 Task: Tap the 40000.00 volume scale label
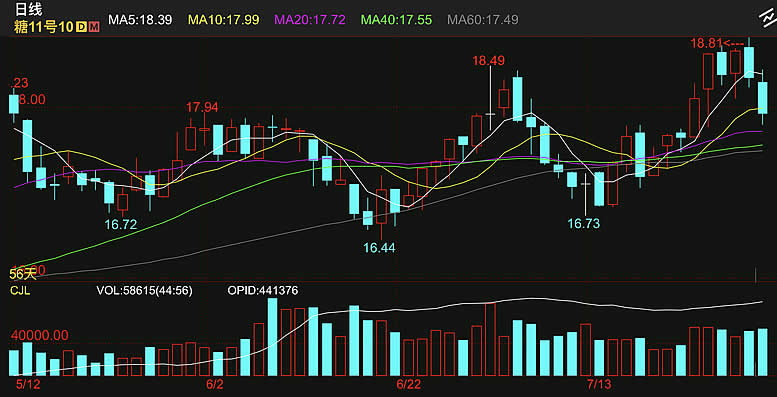[39, 336]
